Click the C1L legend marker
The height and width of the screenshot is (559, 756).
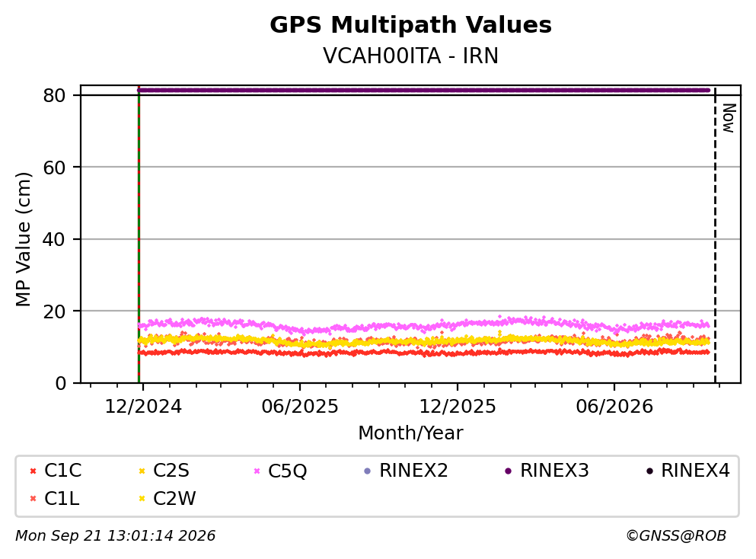[33, 499]
